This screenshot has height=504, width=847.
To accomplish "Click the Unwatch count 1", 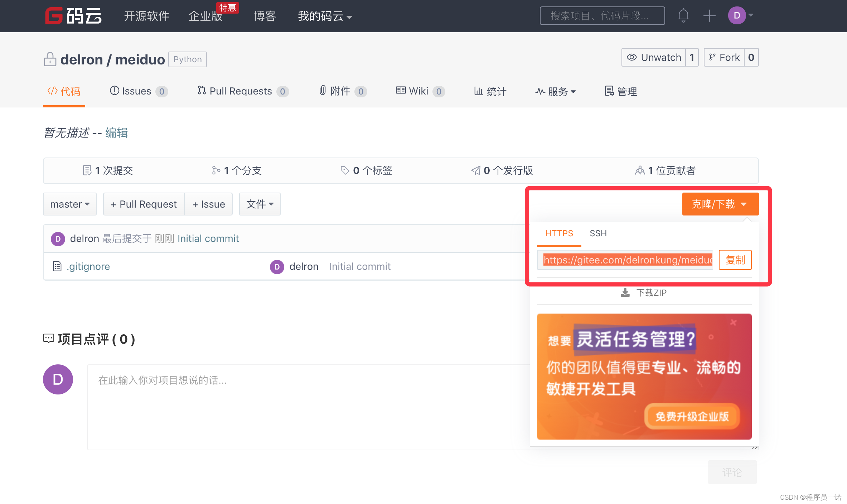I will 692,57.
